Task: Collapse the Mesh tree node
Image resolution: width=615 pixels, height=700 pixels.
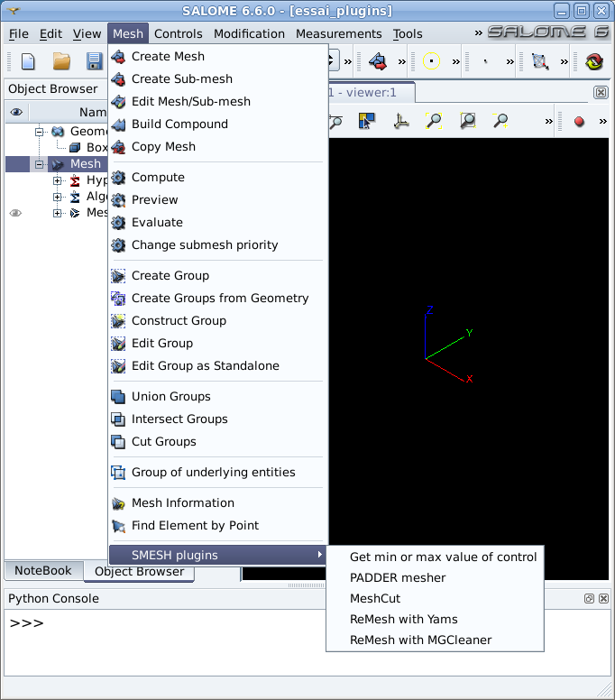Action: coord(40,164)
